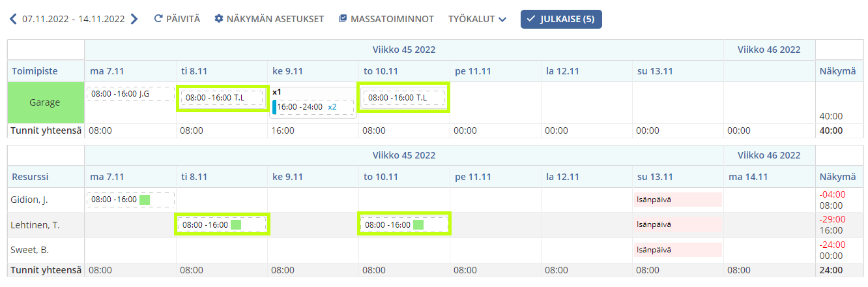Select Garage workstation cell
The height and width of the screenshot is (287, 868).
[x=45, y=103]
